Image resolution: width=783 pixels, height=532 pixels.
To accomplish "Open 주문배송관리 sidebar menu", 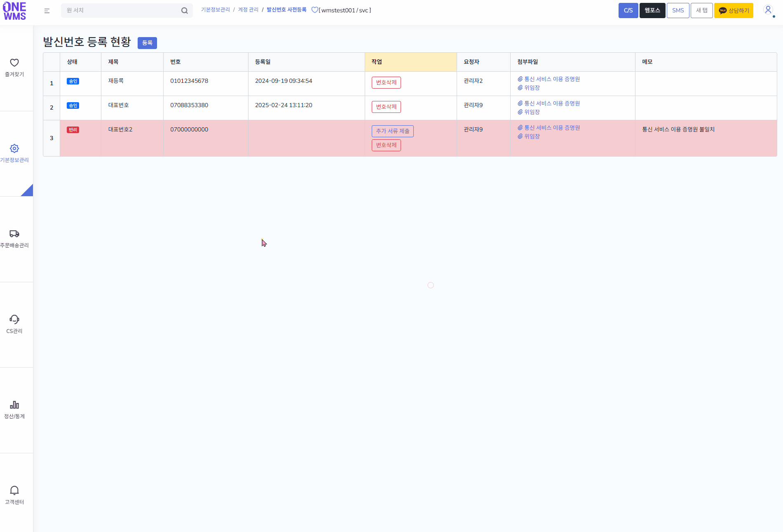I will 14,239.
